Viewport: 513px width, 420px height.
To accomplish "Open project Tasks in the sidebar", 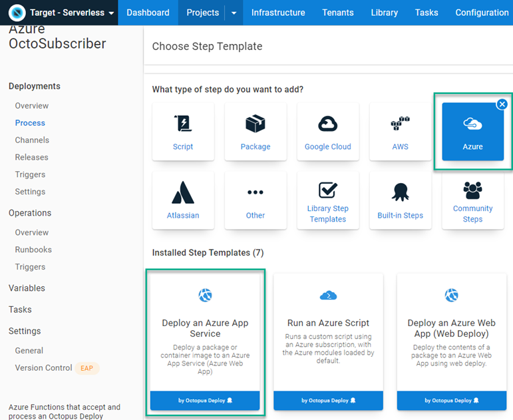I will click(x=20, y=310).
